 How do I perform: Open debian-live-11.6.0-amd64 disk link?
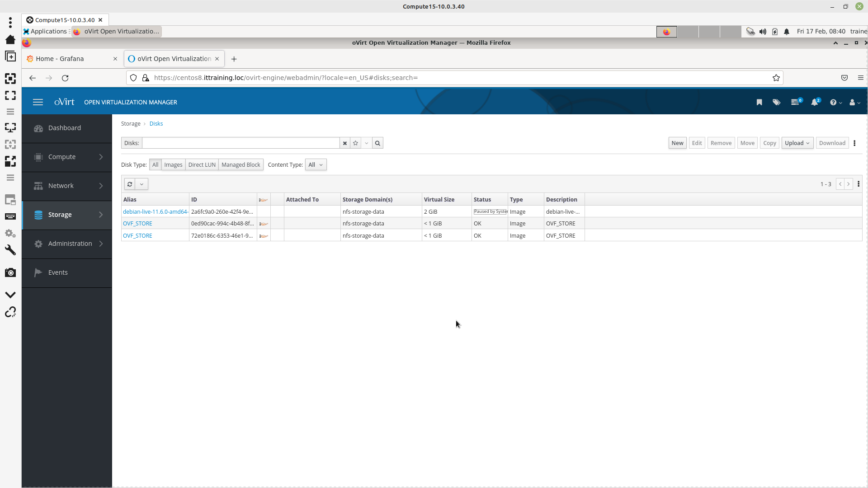[155, 212]
